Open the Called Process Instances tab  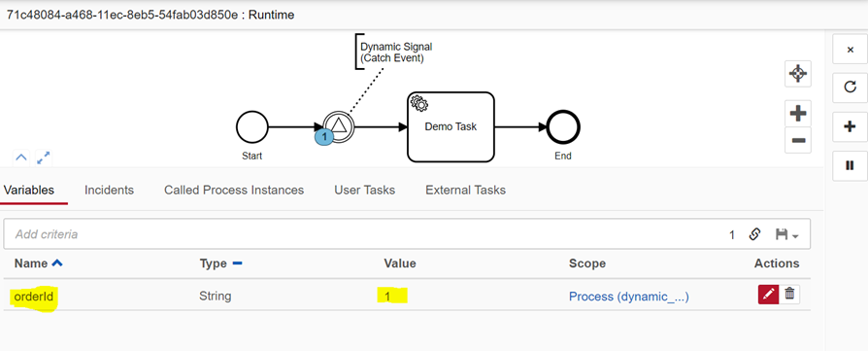pyautogui.click(x=234, y=191)
